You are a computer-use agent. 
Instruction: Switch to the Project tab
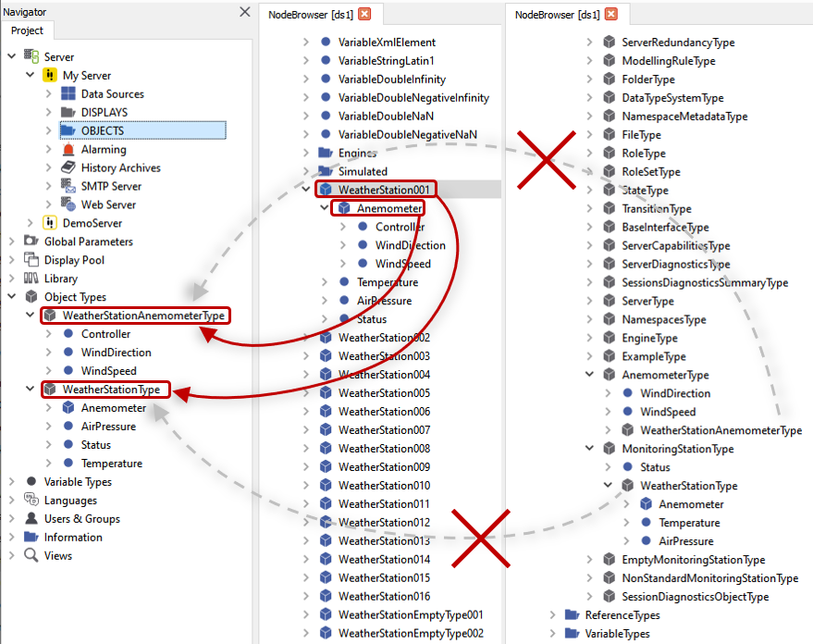[29, 31]
